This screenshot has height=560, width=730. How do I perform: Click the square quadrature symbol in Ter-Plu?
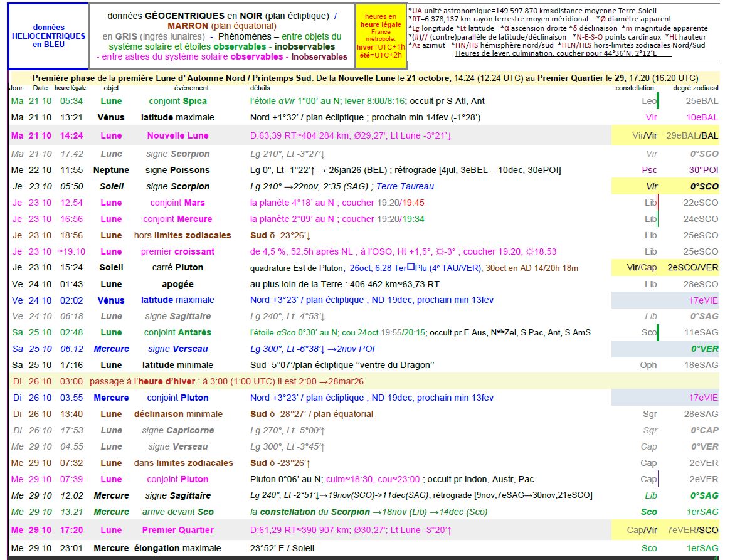411,267
